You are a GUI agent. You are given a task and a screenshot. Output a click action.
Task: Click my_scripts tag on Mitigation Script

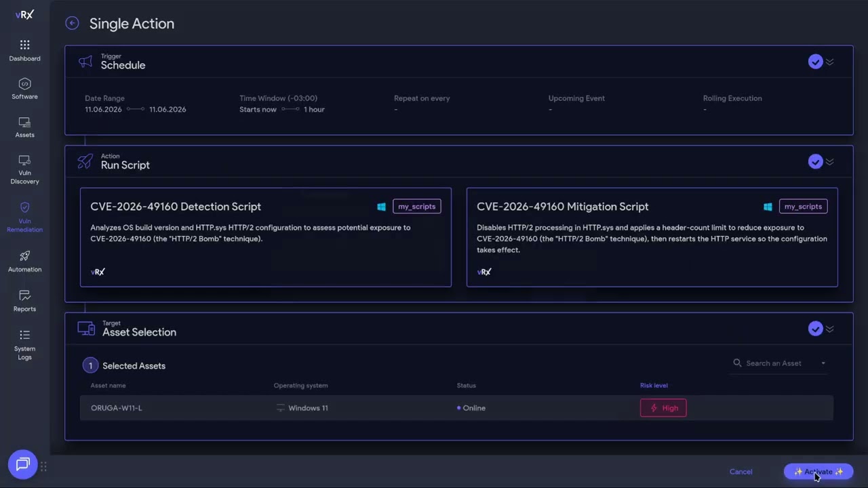pos(803,207)
